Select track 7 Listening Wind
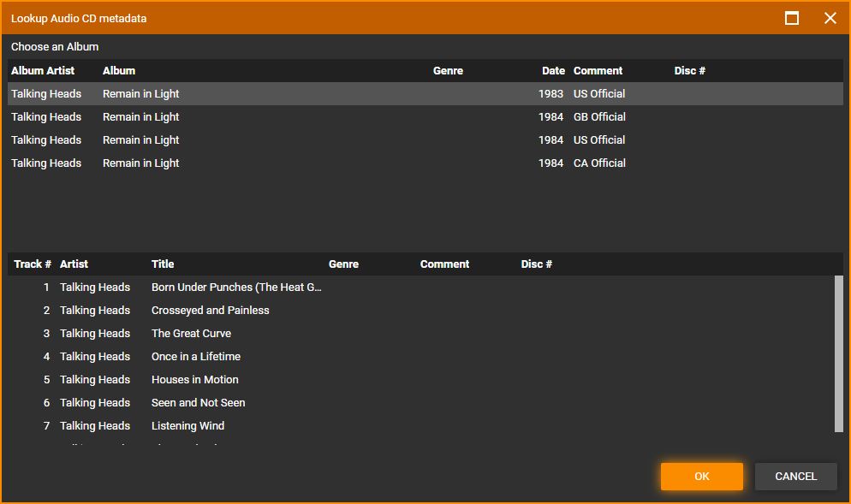Screen dimensions: 851x504 (x=187, y=426)
